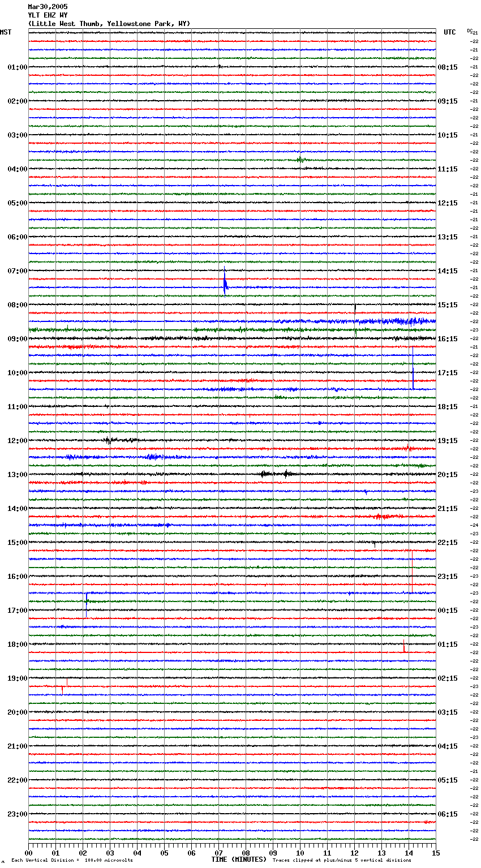Select the 07:00 MST time label
Image resolution: width=481 pixels, height=868 pixels.
(x=18, y=271)
